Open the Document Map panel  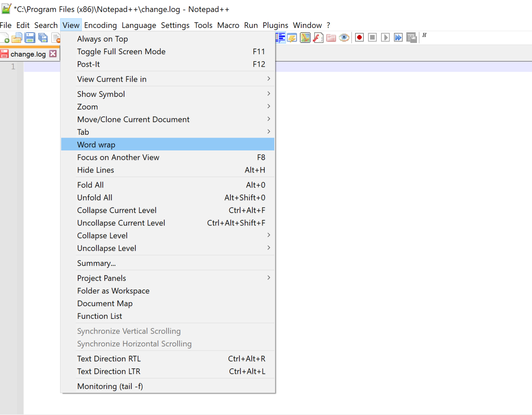105,303
